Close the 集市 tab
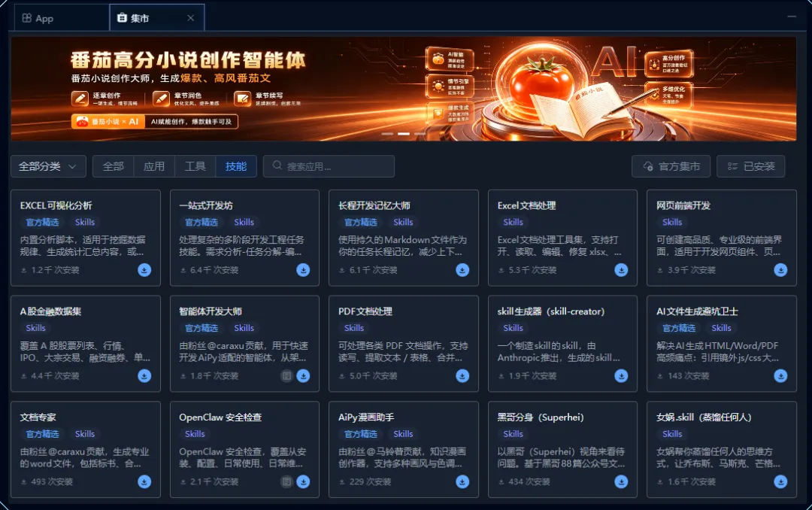The height and width of the screenshot is (510, 812). click(190, 18)
